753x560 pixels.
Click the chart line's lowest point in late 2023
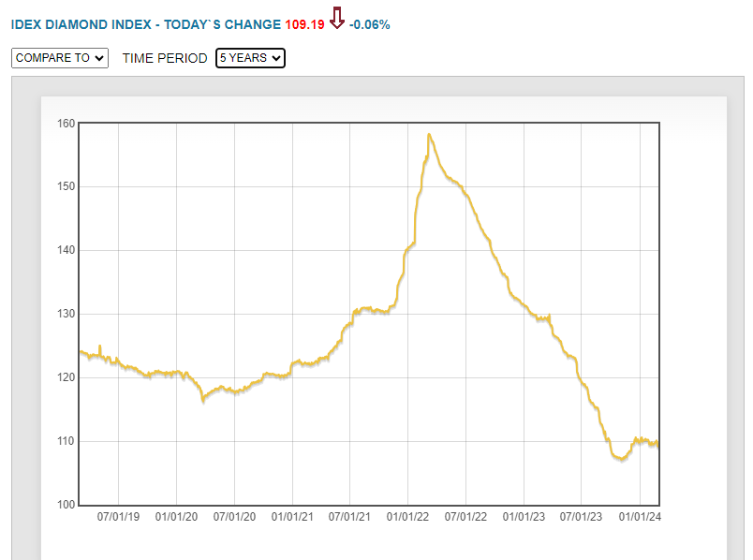[x=619, y=459]
